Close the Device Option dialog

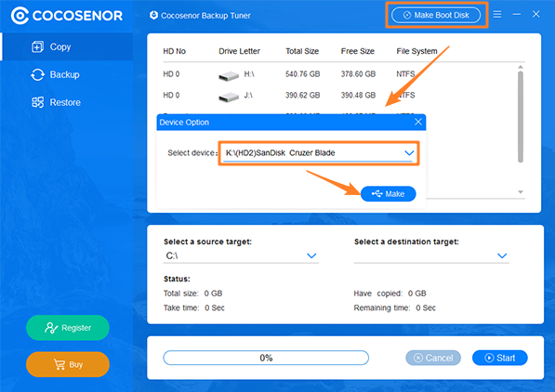pyautogui.click(x=418, y=122)
